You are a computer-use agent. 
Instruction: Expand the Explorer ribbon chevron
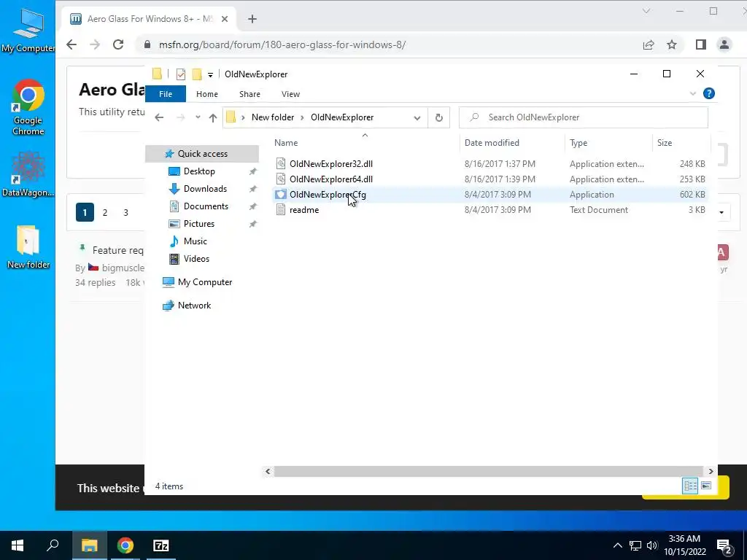693,94
